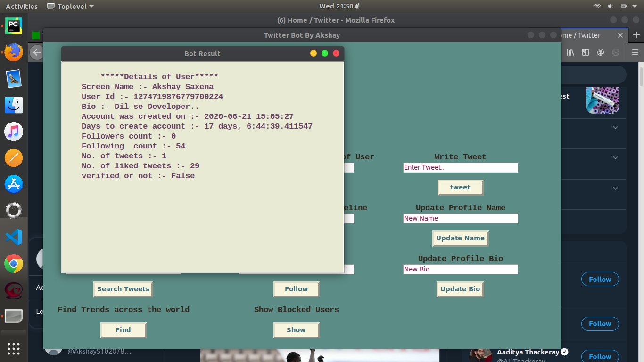This screenshot has width=644, height=362.
Task: Close the Home / Twitter tab
Action: point(620,35)
